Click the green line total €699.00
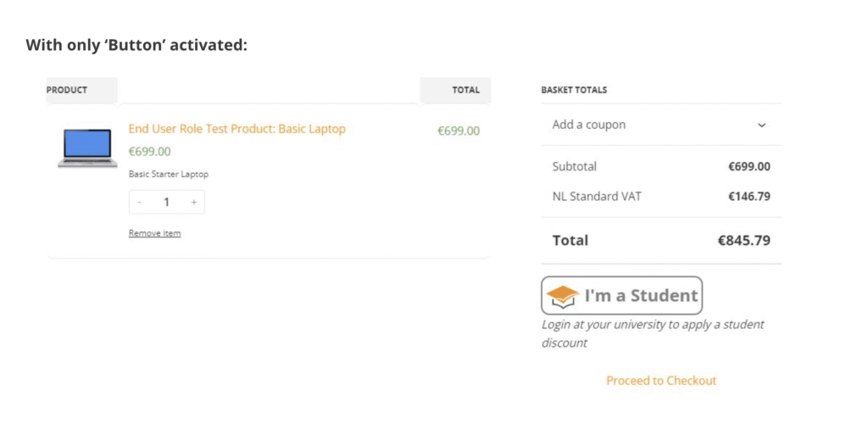Viewport: 868px width, 424px height. coord(458,131)
